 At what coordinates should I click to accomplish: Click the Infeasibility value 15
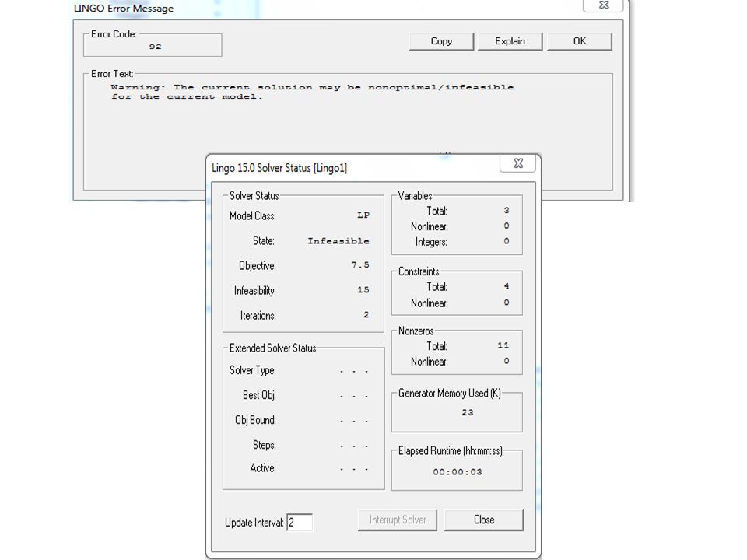pos(363,289)
